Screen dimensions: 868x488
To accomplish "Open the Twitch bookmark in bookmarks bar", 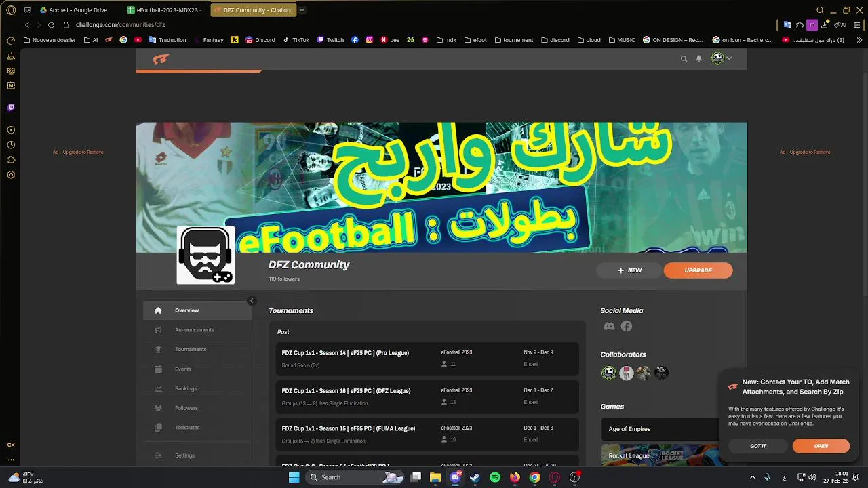I will click(331, 40).
